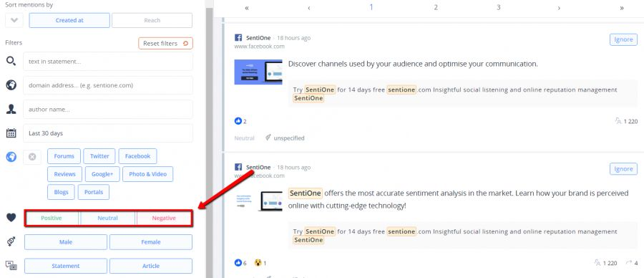Click the magnifier search icon beside text filter
This screenshot has width=644, height=278.
tap(11, 62)
